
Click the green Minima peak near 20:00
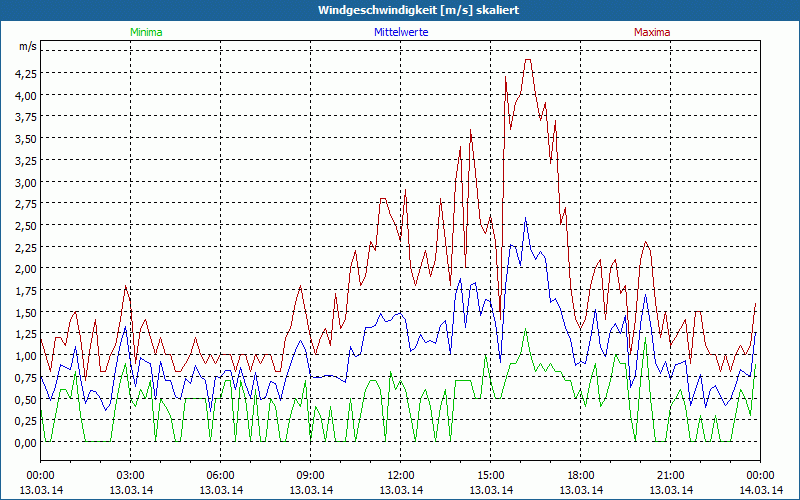click(x=645, y=338)
